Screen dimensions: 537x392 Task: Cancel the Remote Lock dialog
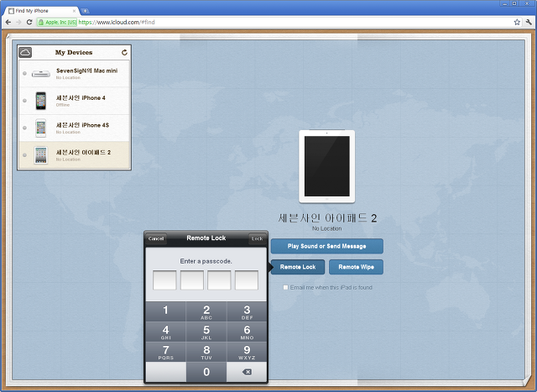pyautogui.click(x=156, y=238)
